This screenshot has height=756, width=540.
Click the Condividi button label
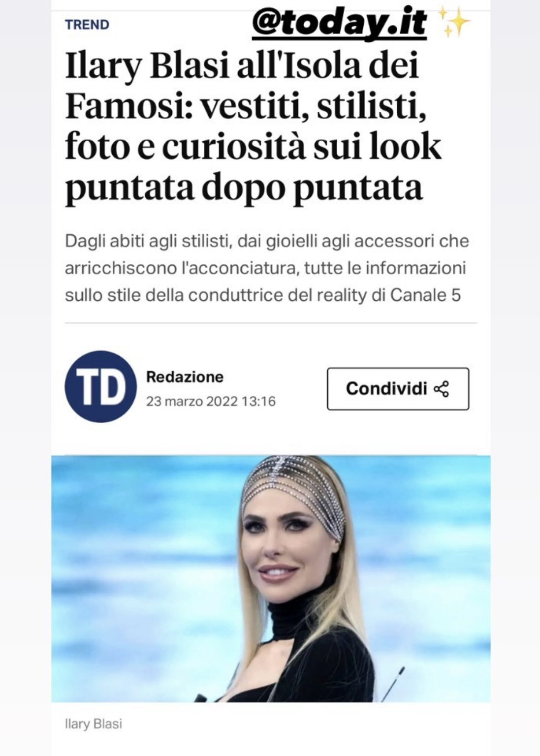[x=386, y=388]
